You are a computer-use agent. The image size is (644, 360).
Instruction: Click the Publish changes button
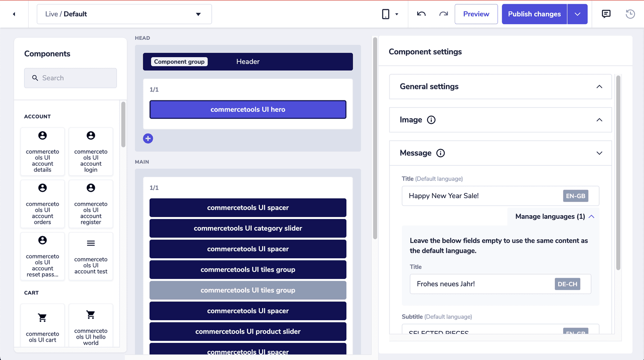tap(534, 14)
